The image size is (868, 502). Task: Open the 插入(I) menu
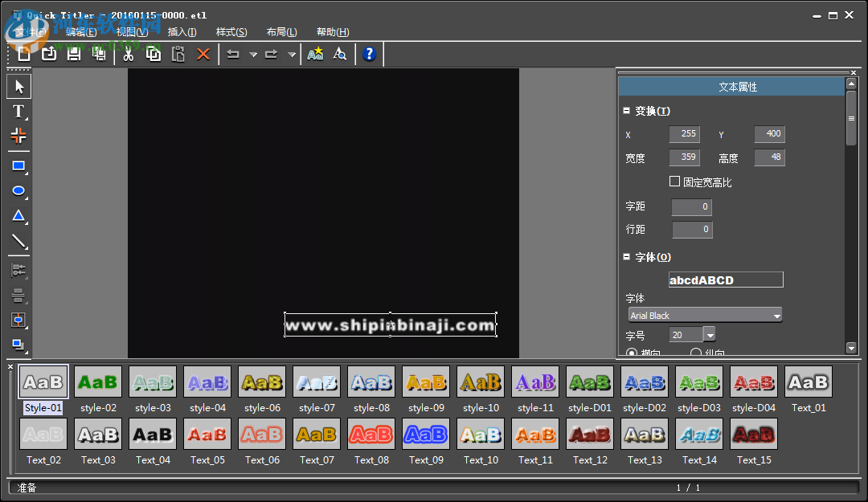[x=182, y=32]
